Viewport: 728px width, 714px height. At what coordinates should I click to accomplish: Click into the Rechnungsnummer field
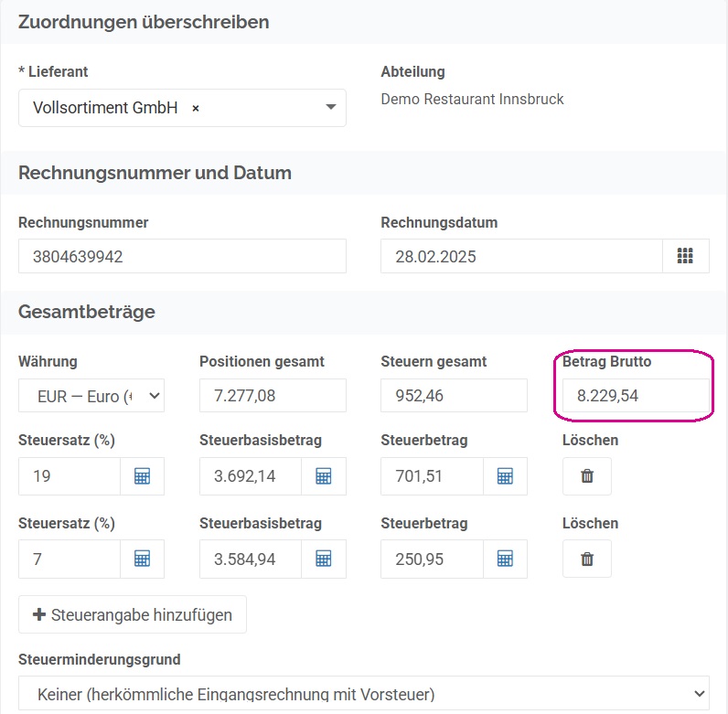click(182, 256)
